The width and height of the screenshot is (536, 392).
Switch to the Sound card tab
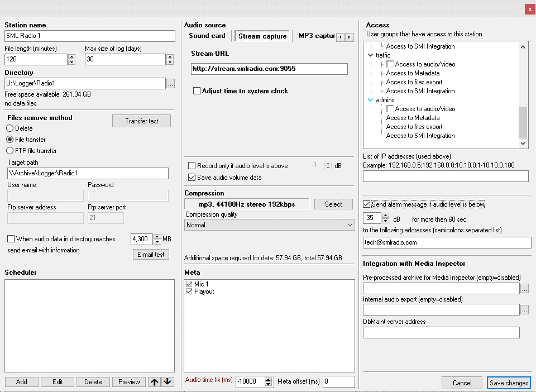tap(207, 36)
